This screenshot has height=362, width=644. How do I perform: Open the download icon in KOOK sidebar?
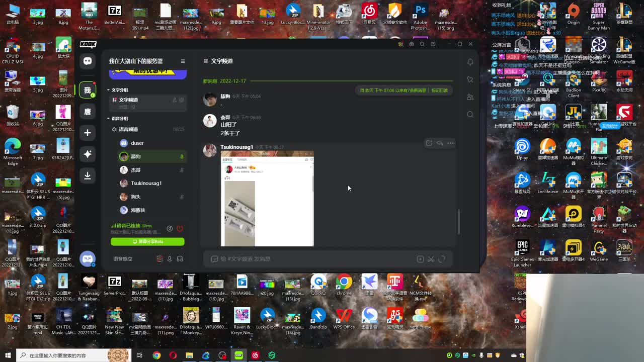88,175
